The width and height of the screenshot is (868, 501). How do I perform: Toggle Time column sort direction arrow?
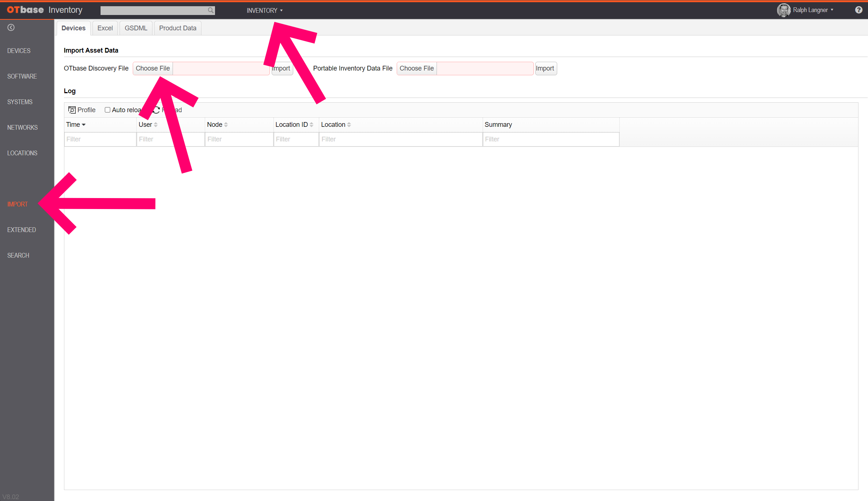pyautogui.click(x=84, y=125)
